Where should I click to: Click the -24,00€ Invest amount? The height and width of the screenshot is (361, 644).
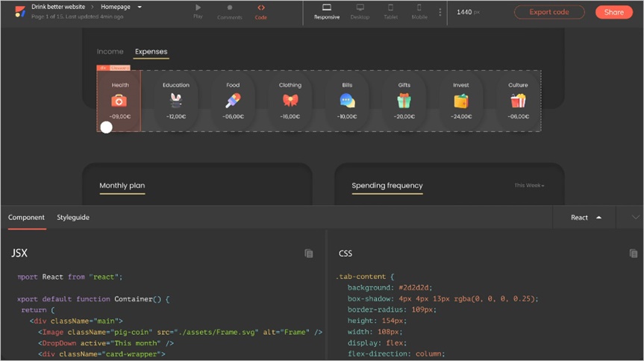(461, 116)
